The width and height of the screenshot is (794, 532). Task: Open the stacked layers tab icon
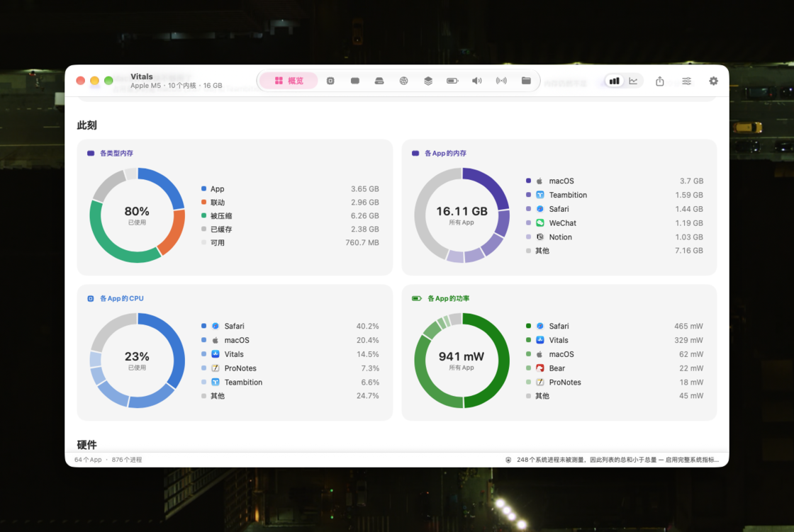(x=428, y=81)
